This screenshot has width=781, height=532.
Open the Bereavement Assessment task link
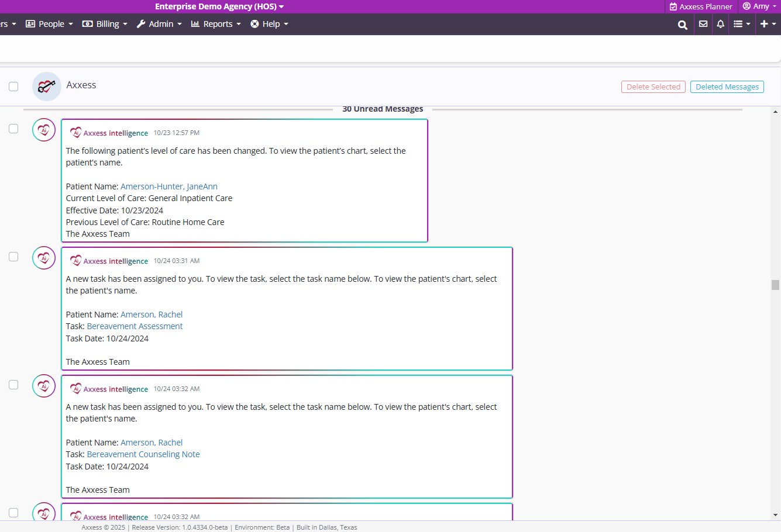135,326
